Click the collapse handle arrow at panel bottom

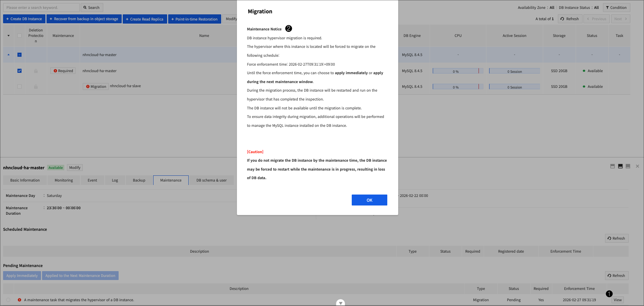[340, 303]
